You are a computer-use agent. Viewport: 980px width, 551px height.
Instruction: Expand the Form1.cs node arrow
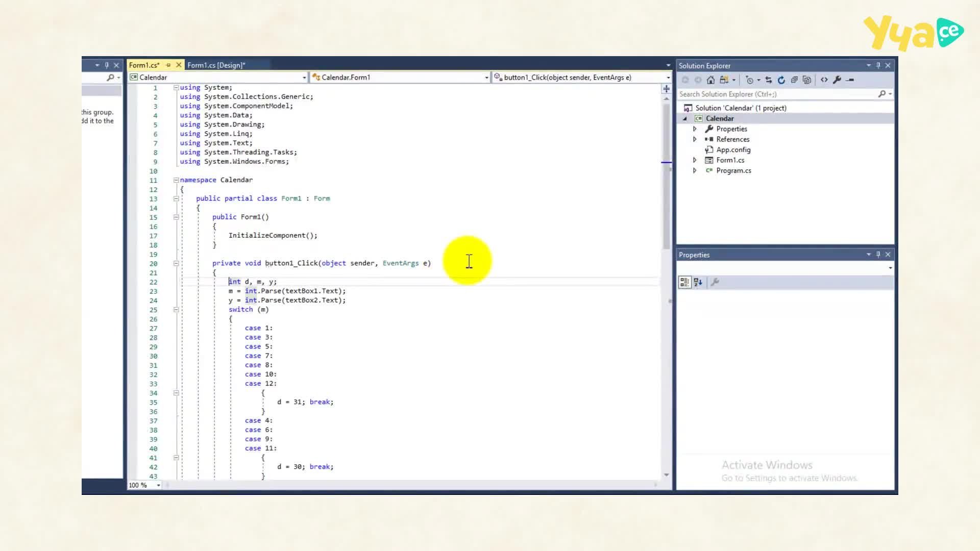click(x=695, y=160)
